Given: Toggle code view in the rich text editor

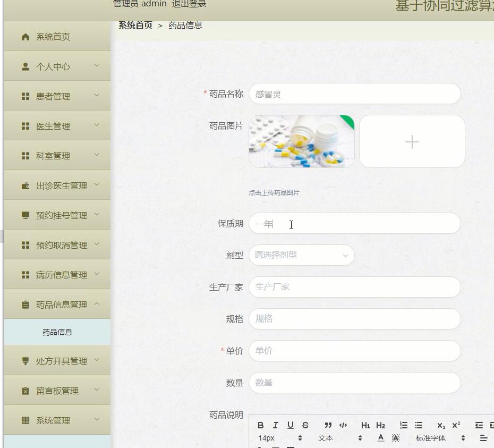Looking at the screenshot, I should tap(343, 425).
